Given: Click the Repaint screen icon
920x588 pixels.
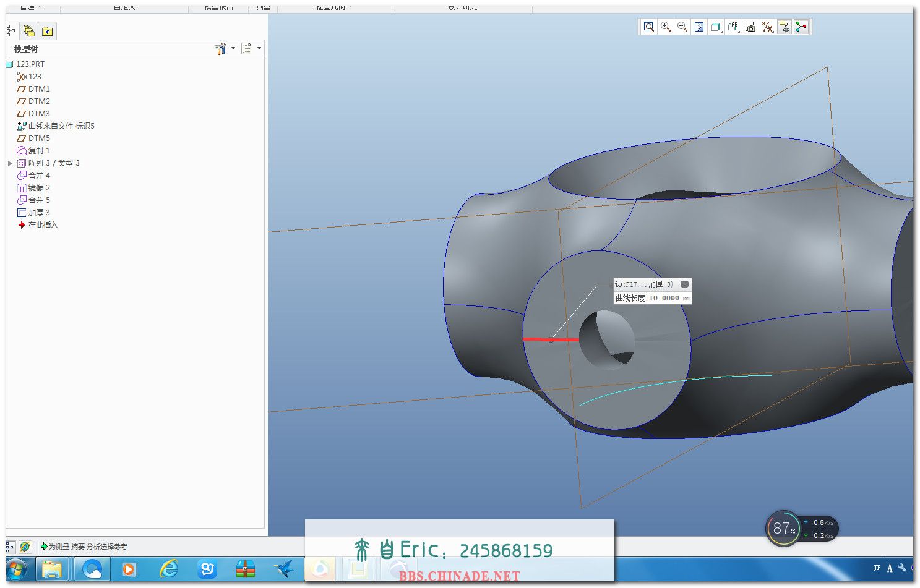Looking at the screenshot, I should [699, 27].
